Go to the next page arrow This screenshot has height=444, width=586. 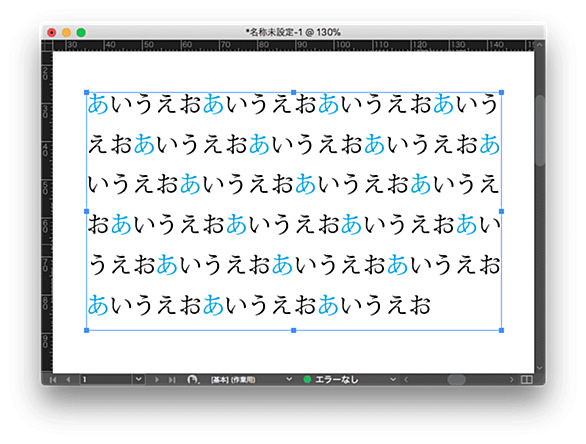pos(157,380)
